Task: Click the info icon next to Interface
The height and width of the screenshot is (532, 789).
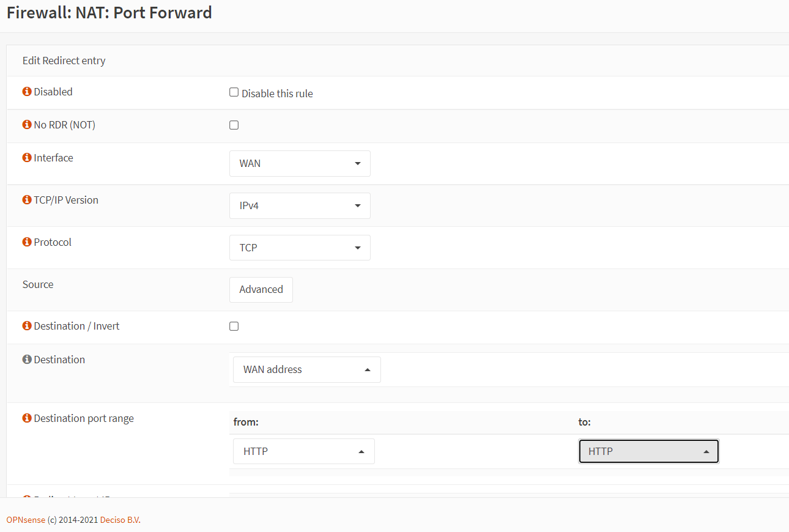Action: [x=27, y=158]
